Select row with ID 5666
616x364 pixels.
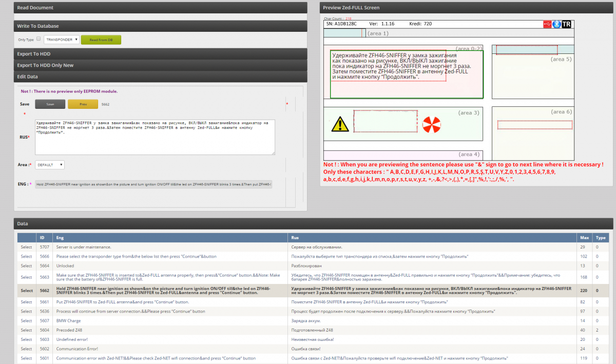[26, 256]
